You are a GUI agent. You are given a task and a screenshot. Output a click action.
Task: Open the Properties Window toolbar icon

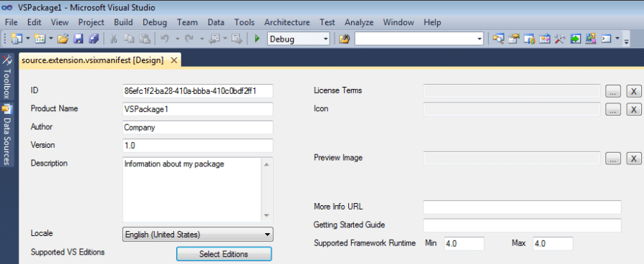pos(514,39)
